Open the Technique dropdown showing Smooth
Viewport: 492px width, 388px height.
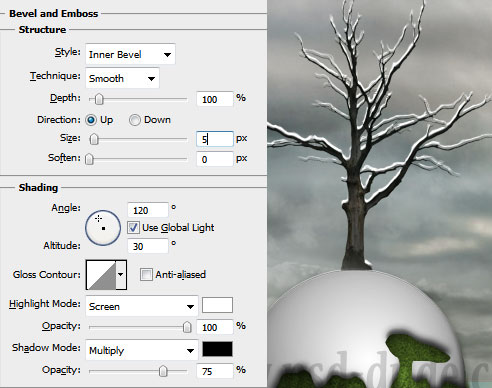122,78
